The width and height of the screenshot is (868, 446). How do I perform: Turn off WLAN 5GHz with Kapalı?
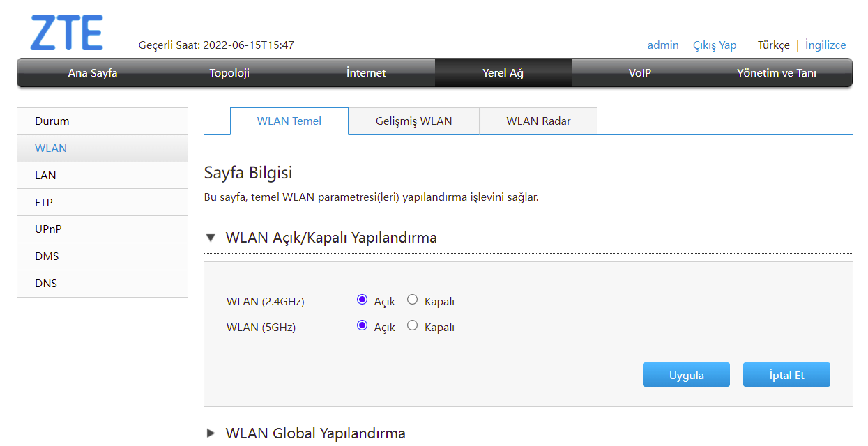(x=412, y=325)
